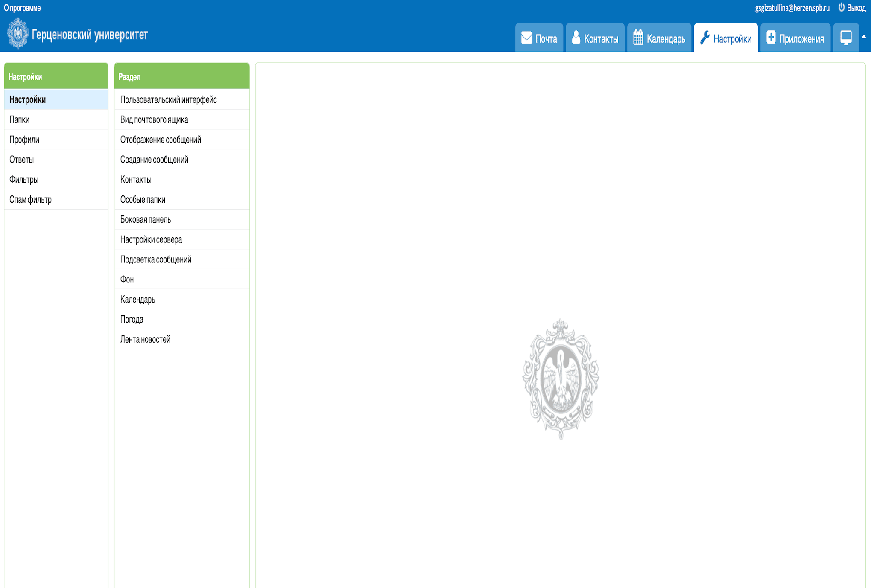Select the envelope icon on the Почта tab
This screenshot has width=871, height=588.
[x=526, y=38]
